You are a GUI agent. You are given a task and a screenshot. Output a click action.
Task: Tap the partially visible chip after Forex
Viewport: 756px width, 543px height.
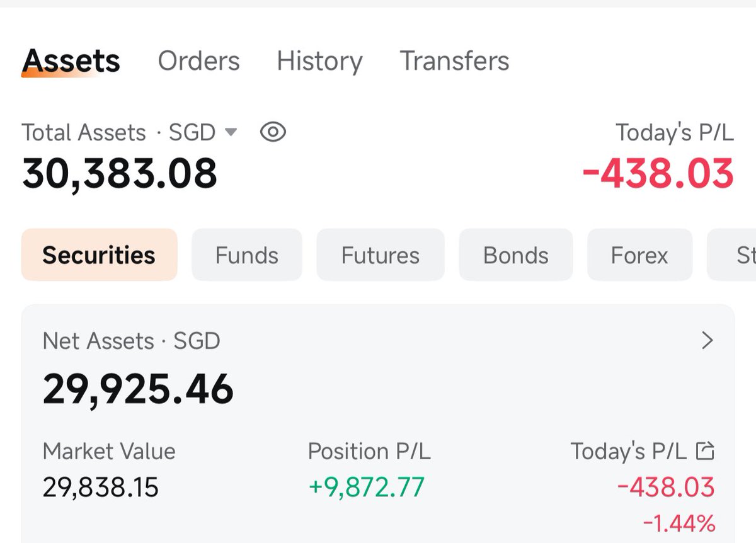click(732, 255)
